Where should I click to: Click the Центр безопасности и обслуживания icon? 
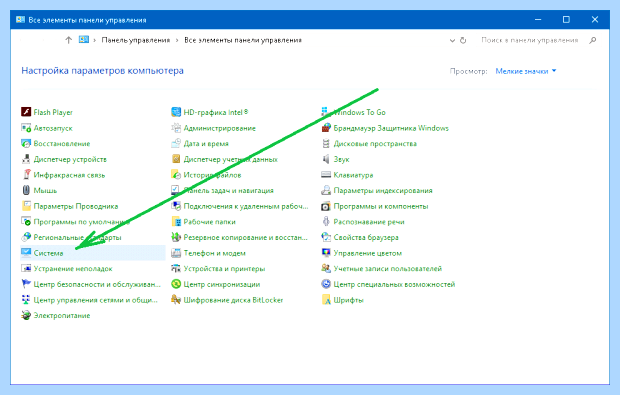click(26, 284)
